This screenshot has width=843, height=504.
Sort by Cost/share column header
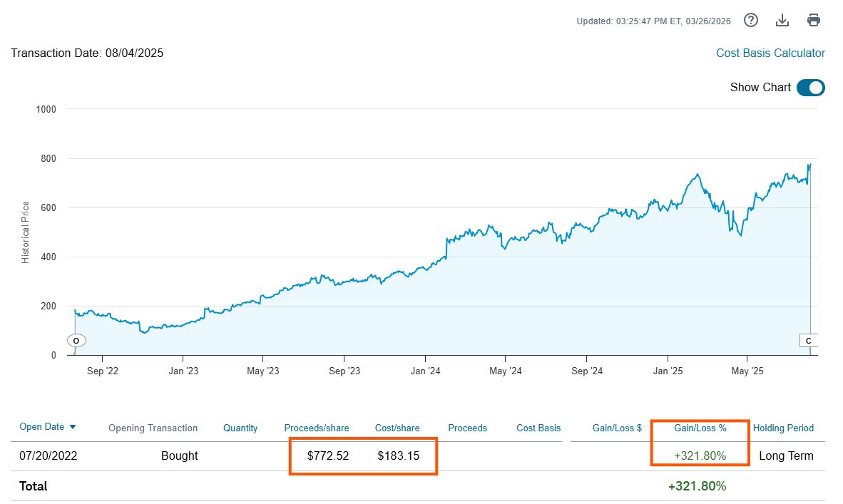(x=397, y=428)
